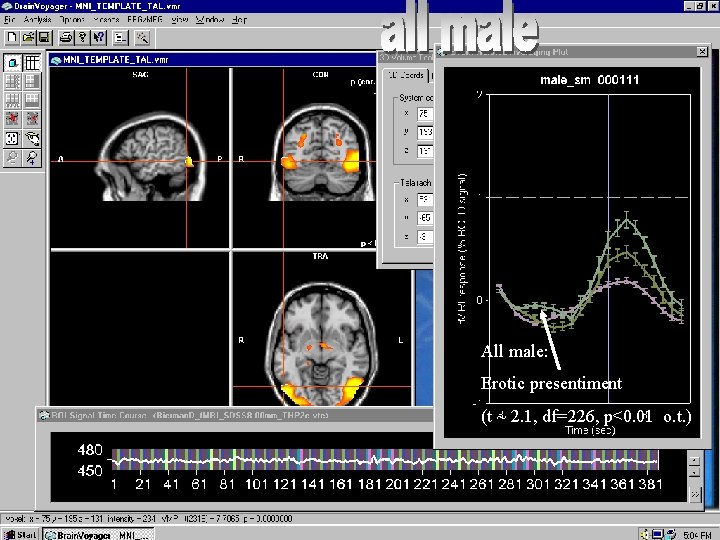
Task: Click the down arrow in ROI time course window
Action: click(695, 472)
